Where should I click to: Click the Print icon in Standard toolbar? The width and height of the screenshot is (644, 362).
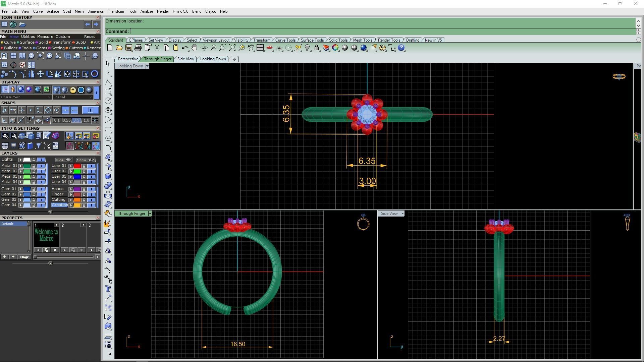pyautogui.click(x=138, y=48)
